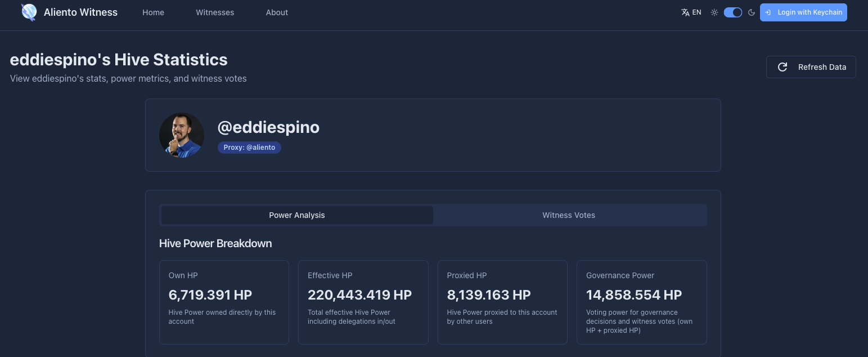Image resolution: width=868 pixels, height=357 pixels.
Task: Click eddiespino's profile avatar
Action: click(182, 135)
